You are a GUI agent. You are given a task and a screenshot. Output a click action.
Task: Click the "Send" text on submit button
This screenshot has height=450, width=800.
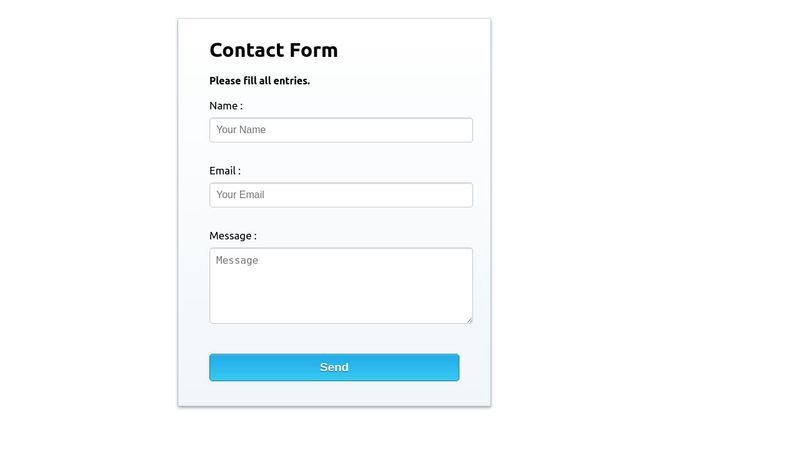tap(334, 368)
